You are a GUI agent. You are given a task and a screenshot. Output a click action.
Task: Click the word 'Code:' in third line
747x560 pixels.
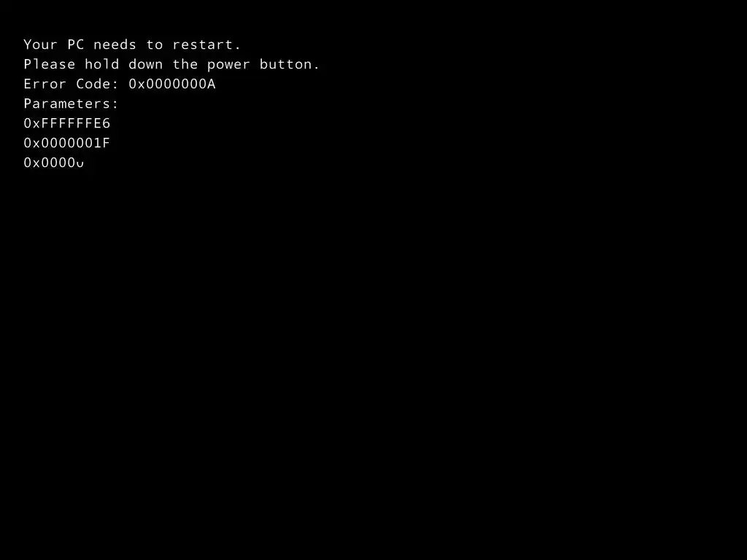click(x=97, y=85)
